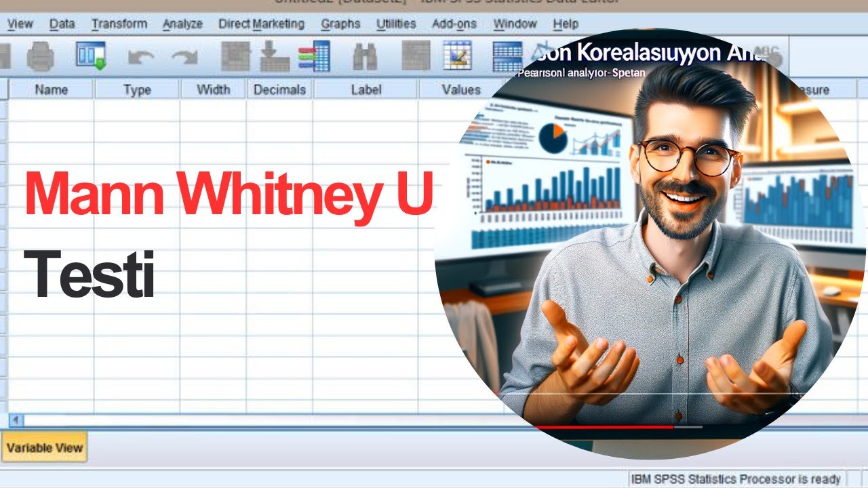Click the Go to variable icon
The height and width of the screenshot is (488, 868).
click(275, 56)
